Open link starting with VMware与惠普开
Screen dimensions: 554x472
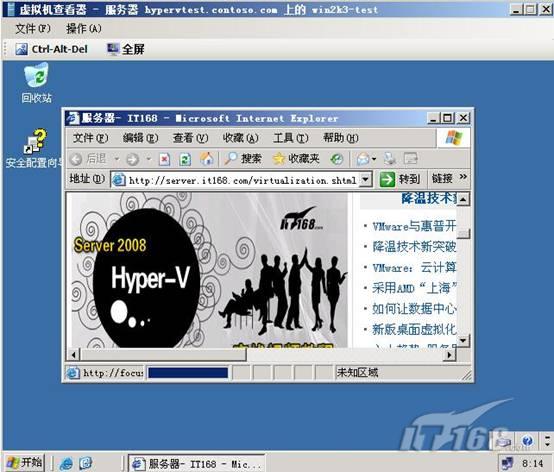click(414, 226)
